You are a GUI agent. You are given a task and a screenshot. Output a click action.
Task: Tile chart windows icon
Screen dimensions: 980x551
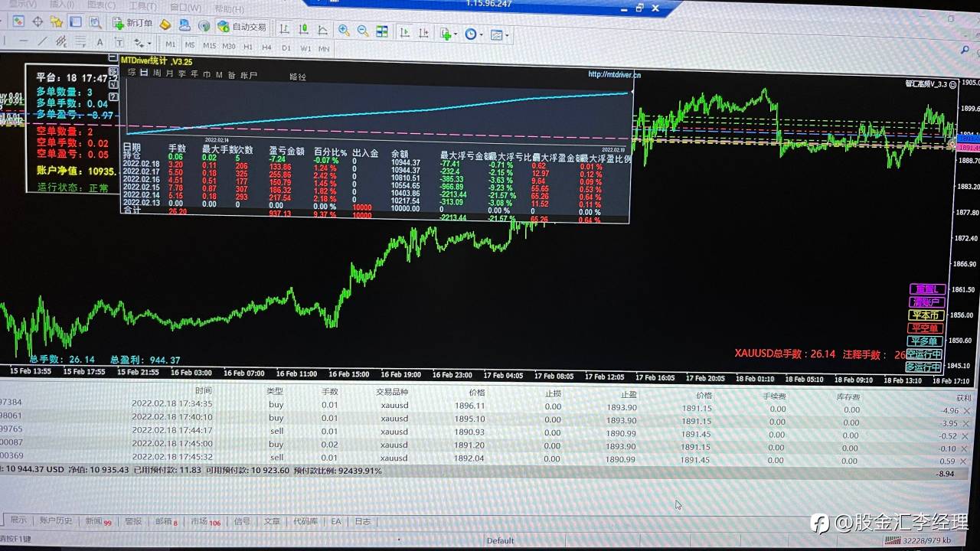point(382,31)
